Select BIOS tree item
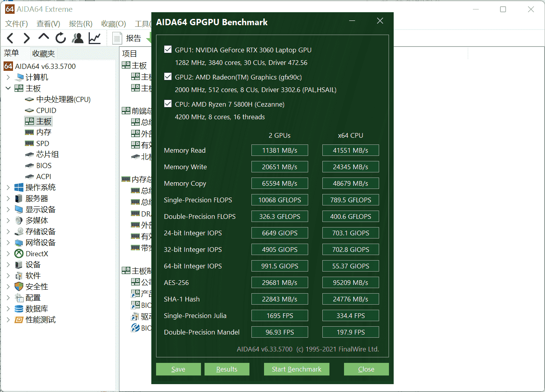The image size is (545, 392). (38, 165)
